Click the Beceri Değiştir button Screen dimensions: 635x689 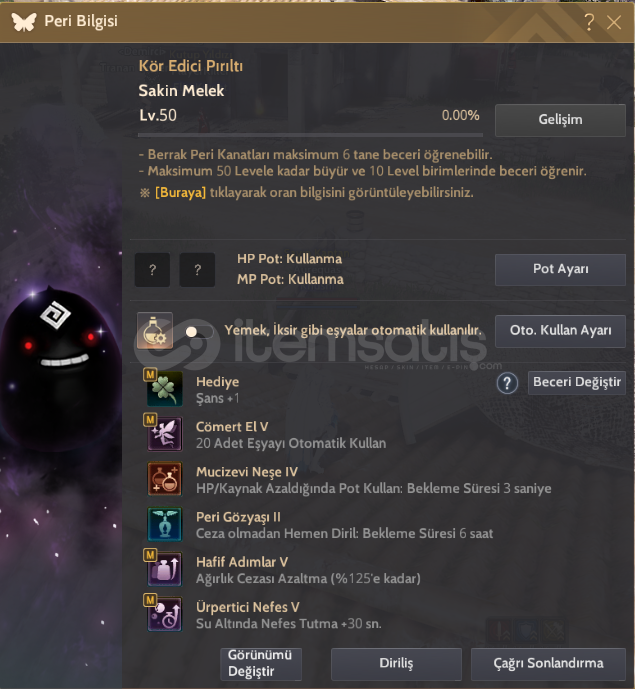(x=577, y=382)
